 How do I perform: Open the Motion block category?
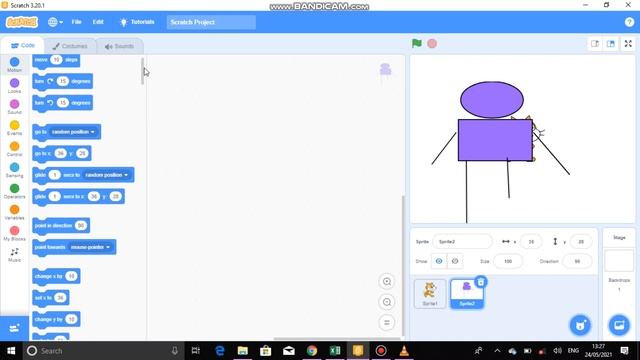pos(14,64)
